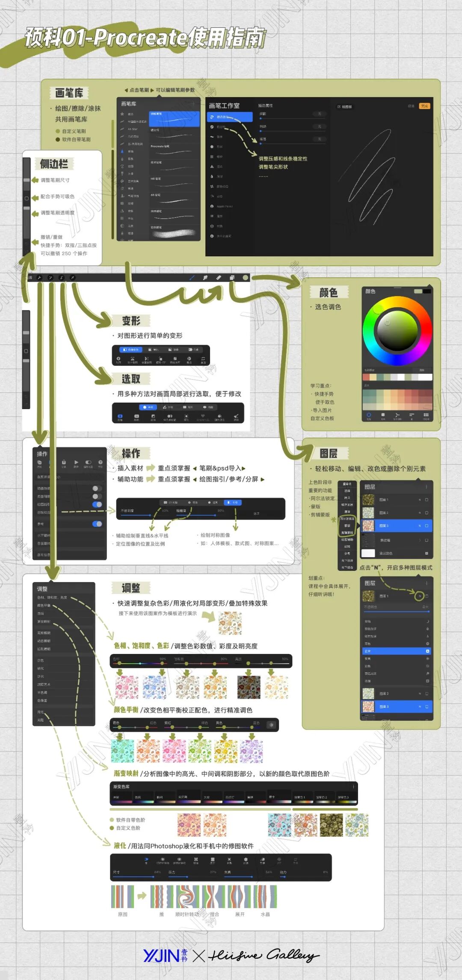Select Rectangle 矩形 selection mode tab
Viewport: 462px width, 980px height.
pyautogui.click(x=188, y=407)
